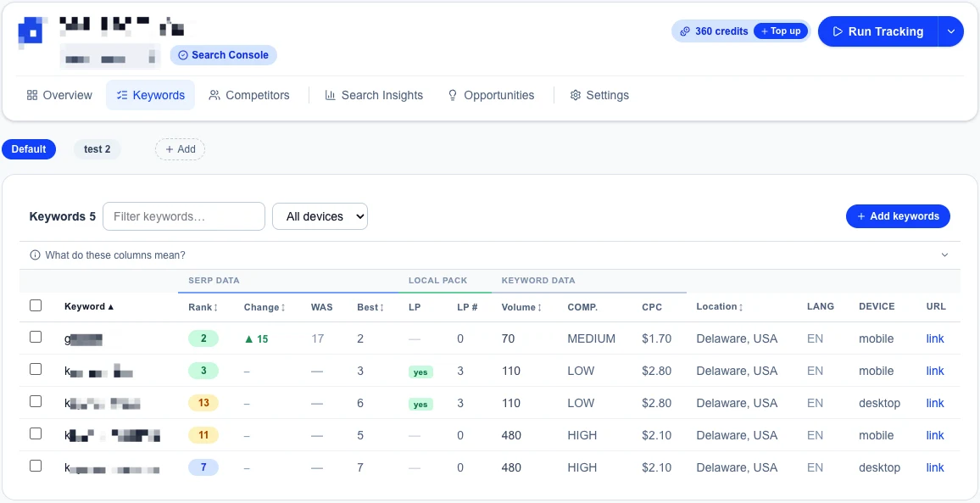This screenshot has height=503, width=980.
Task: Click the 'yes' local pack badge in the rank 3 row
Action: pos(420,372)
